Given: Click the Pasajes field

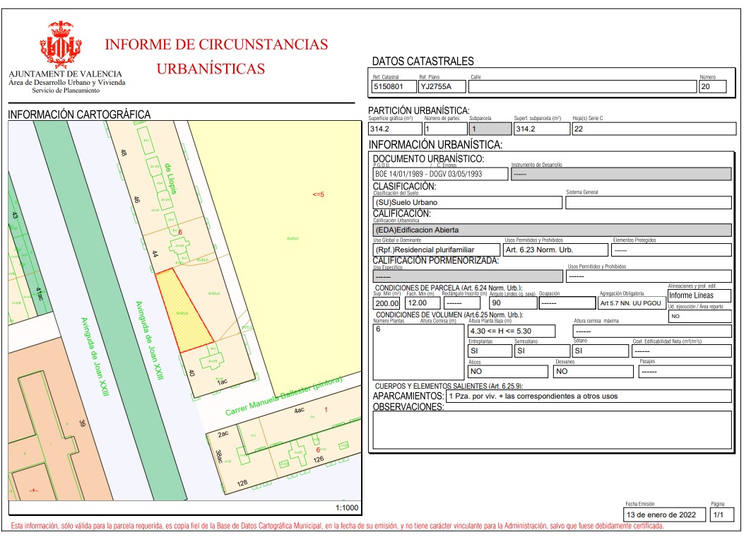Looking at the screenshot, I should (685, 372).
